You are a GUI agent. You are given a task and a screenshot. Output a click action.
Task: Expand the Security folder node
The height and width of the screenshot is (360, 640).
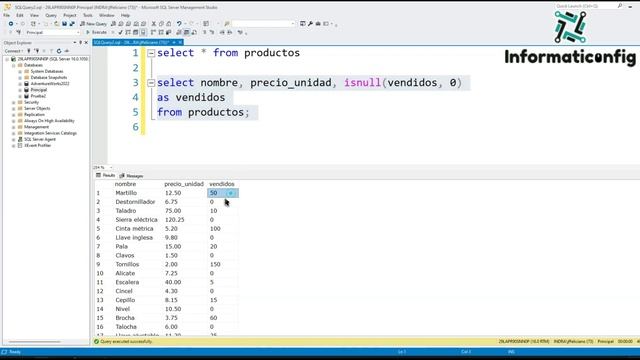click(13, 102)
